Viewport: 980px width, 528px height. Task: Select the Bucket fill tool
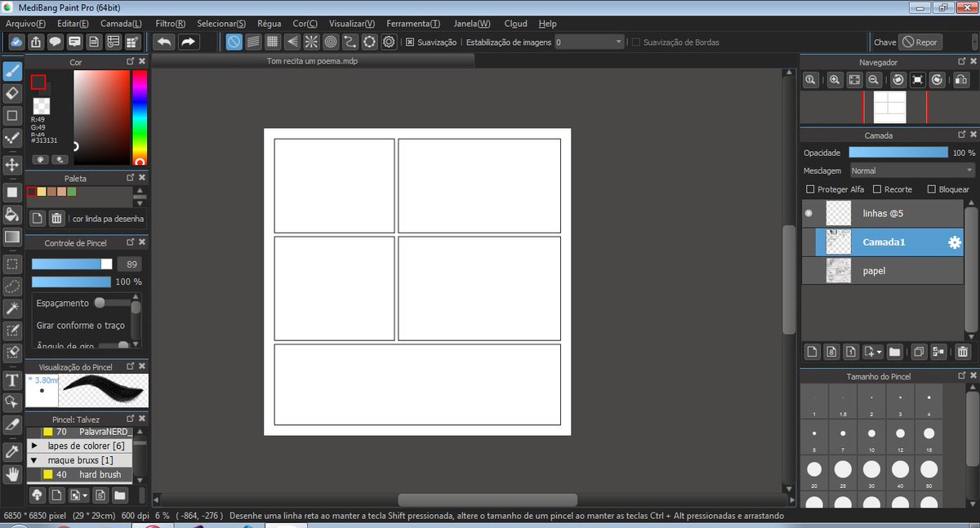[12, 215]
